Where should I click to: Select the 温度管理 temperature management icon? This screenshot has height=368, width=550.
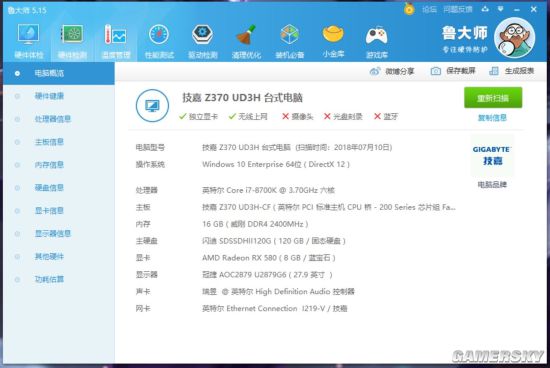[x=116, y=41]
